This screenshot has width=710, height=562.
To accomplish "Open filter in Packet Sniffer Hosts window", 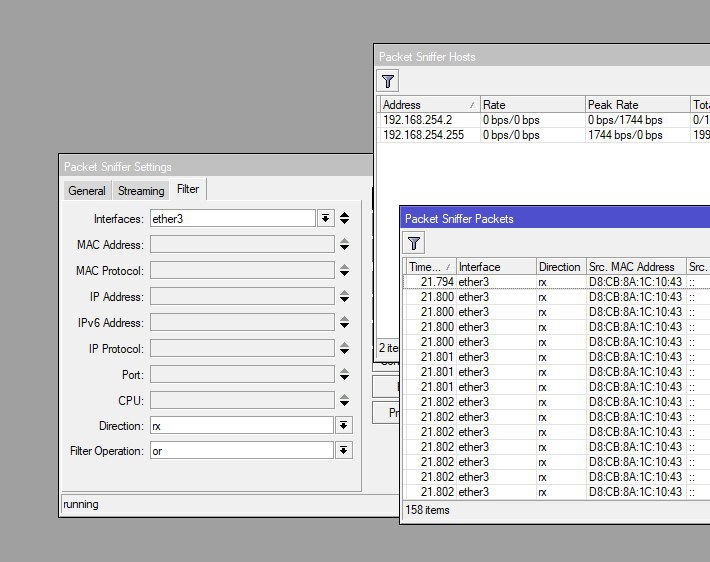I will (x=388, y=81).
